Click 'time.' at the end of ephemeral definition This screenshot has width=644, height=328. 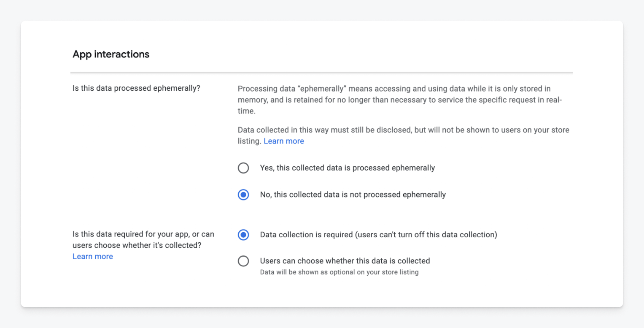[247, 111]
